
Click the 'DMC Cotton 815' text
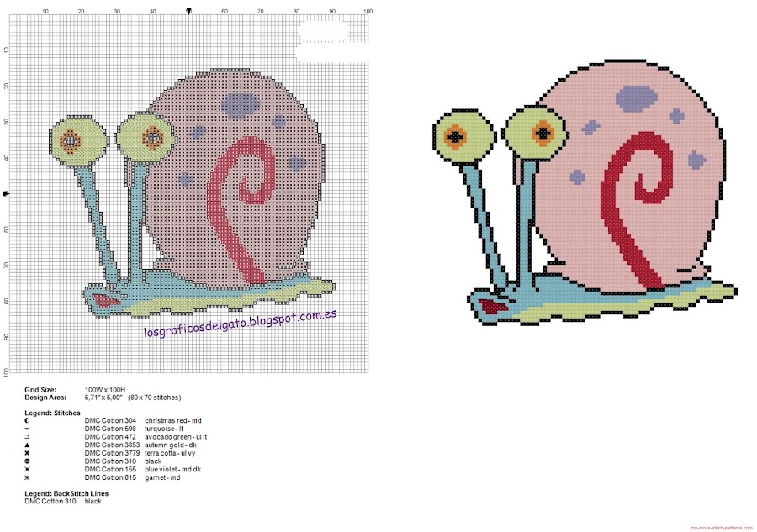pos(110,477)
